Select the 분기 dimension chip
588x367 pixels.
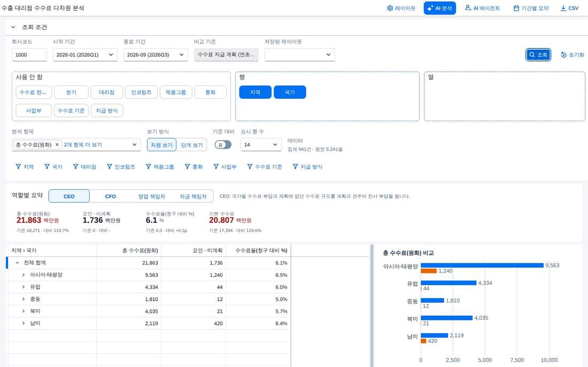click(x=71, y=92)
